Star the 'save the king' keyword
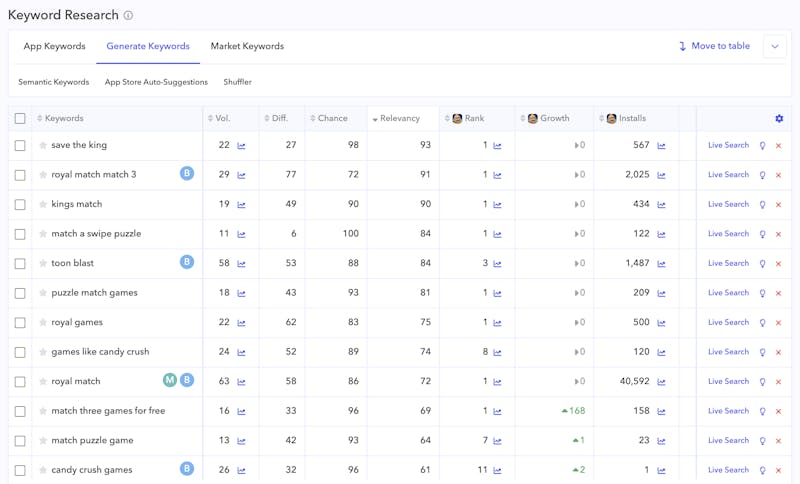This screenshot has height=484, width=800. (x=43, y=146)
